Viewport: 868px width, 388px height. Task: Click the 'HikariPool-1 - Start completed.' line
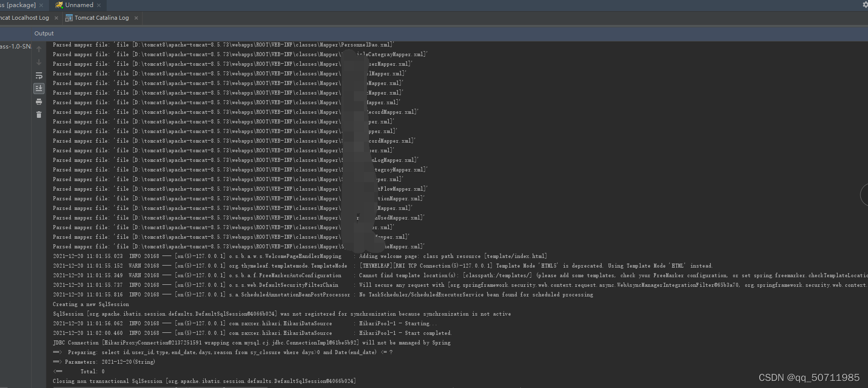[252, 333]
